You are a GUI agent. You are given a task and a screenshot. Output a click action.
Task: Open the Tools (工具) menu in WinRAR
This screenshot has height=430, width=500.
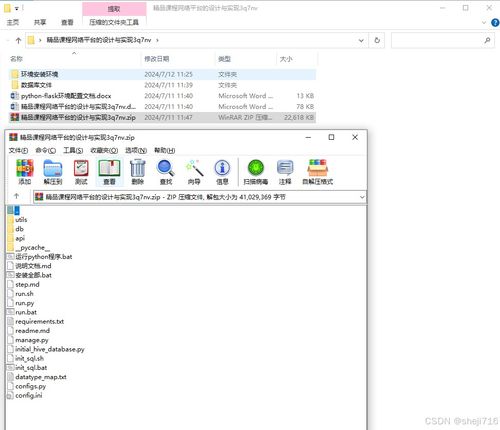[x=73, y=151]
